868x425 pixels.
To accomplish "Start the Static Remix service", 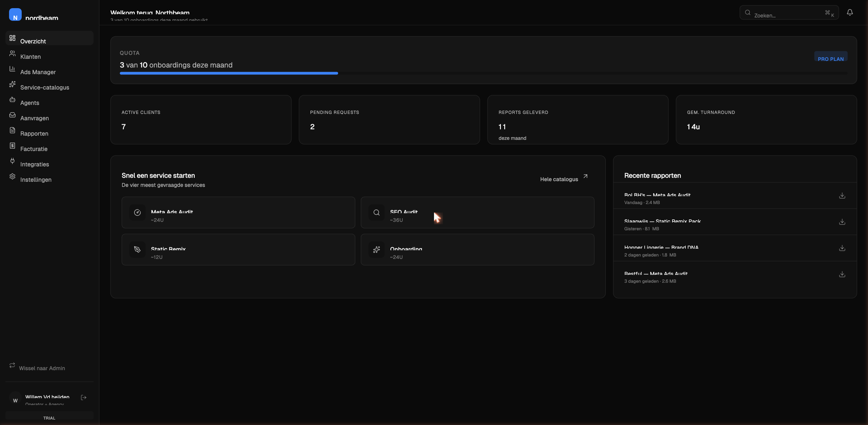I will point(238,249).
